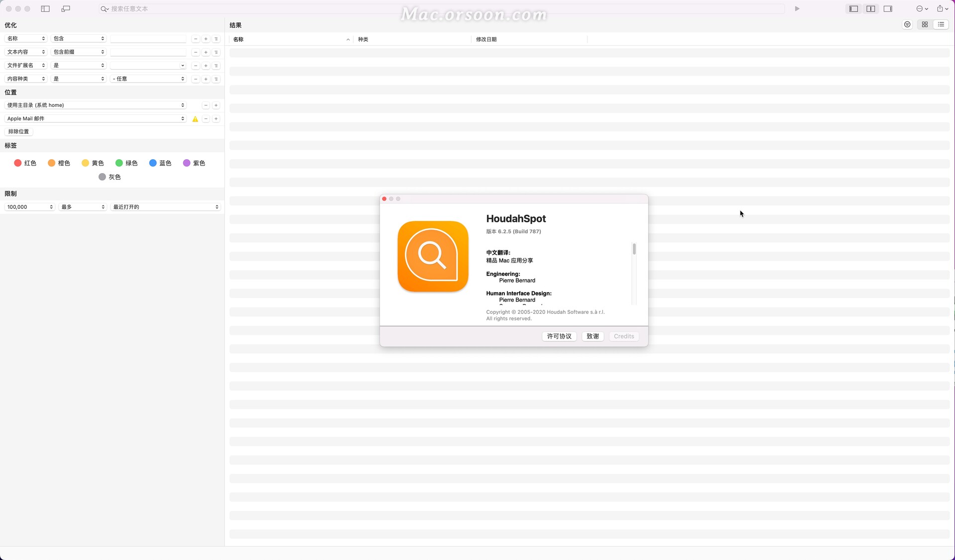The image size is (955, 560).
Task: Open the ellipsis actions menu
Action: click(x=922, y=8)
